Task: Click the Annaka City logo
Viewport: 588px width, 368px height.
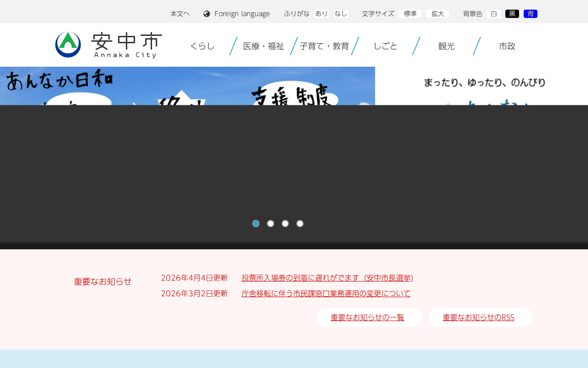Action: (x=109, y=45)
